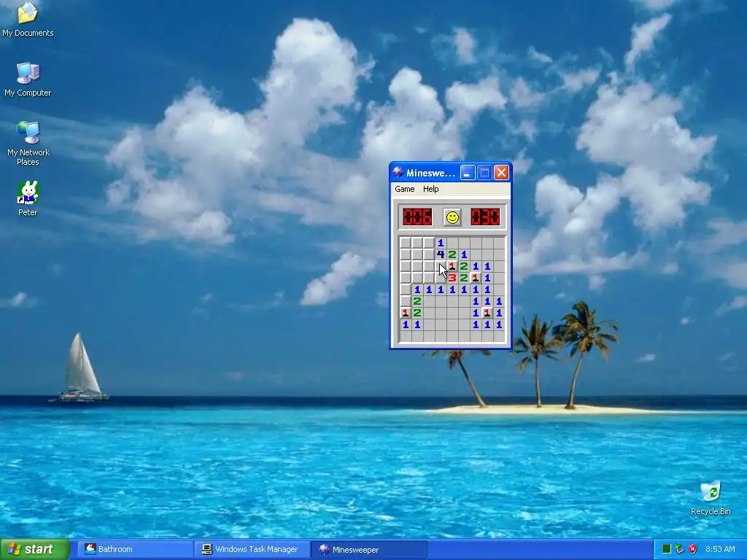Click the timer LED display

pyautogui.click(x=485, y=217)
